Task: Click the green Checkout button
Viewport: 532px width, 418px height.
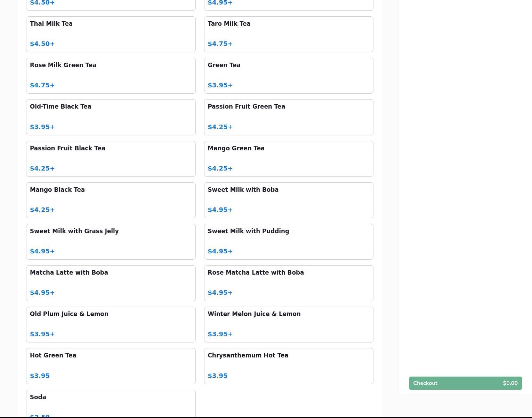Action: (x=465, y=383)
